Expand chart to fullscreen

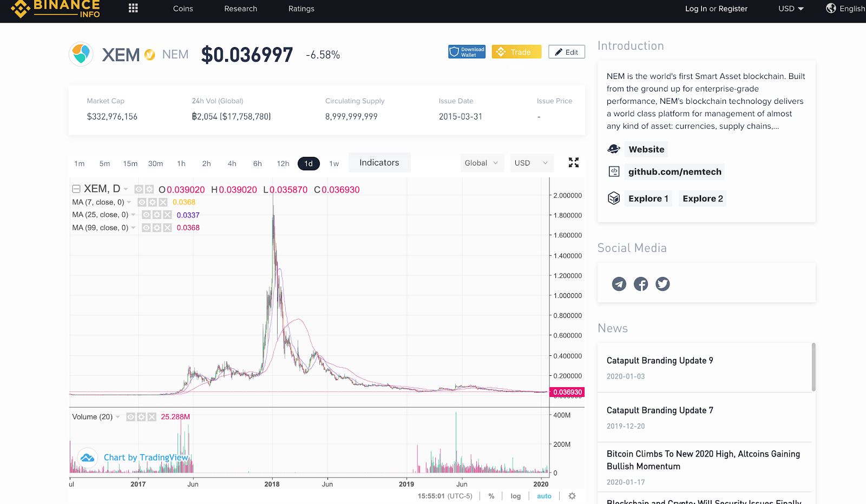coord(574,162)
